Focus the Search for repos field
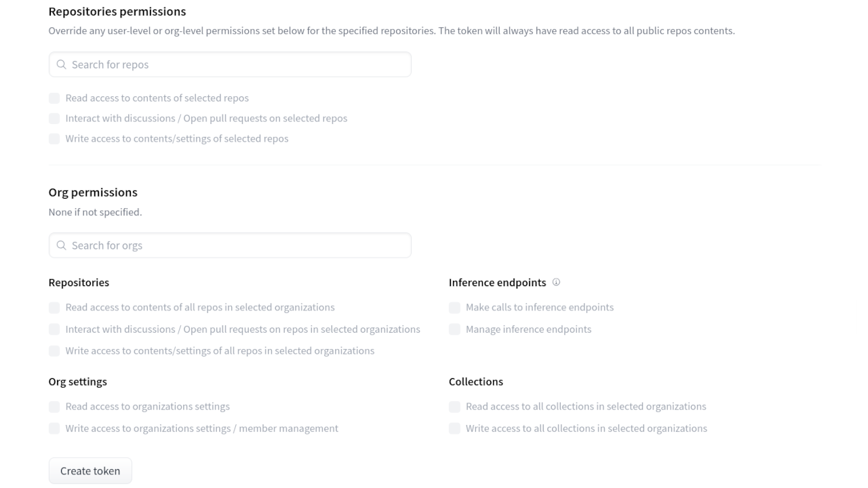 pyautogui.click(x=237, y=64)
